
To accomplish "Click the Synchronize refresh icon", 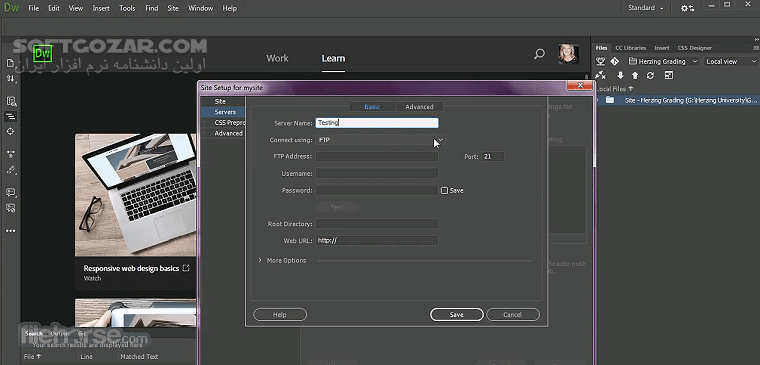I will [x=650, y=75].
